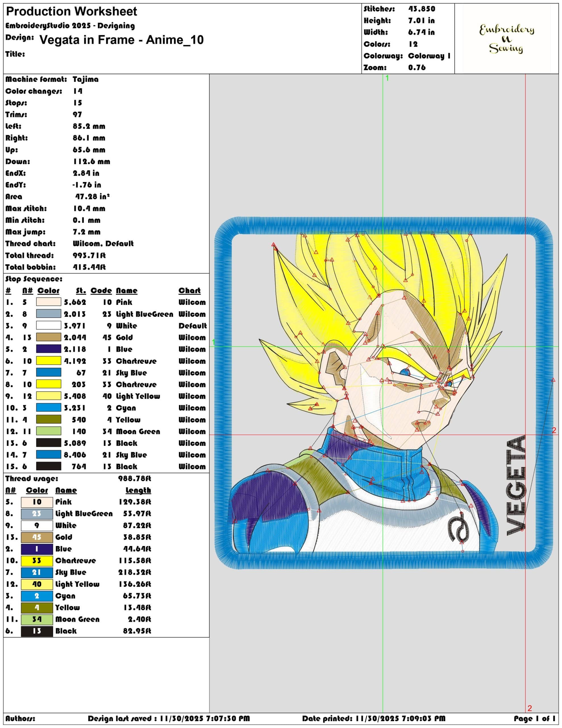
Task: Click Sky Blue swatch in stop row 7
Action: click(49, 372)
